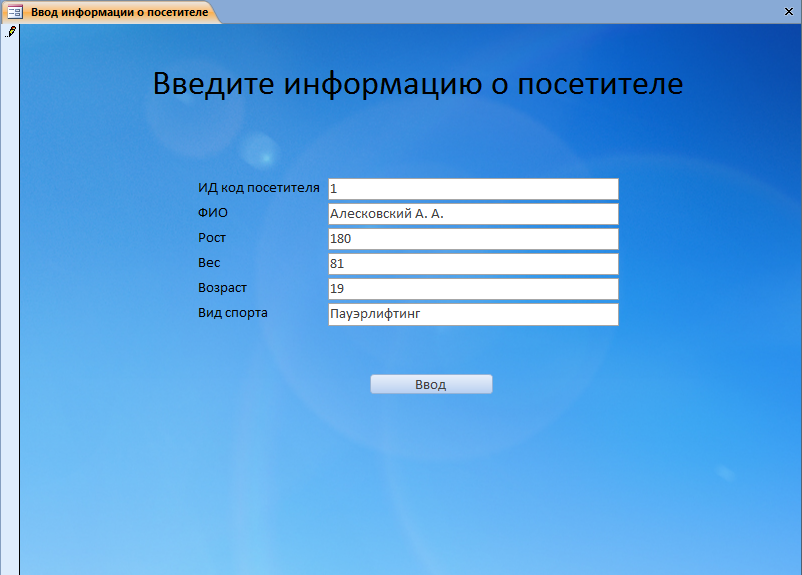Click the heading 'Введите информацию о посетителе'
This screenshot has width=802, height=575.
pos(418,83)
